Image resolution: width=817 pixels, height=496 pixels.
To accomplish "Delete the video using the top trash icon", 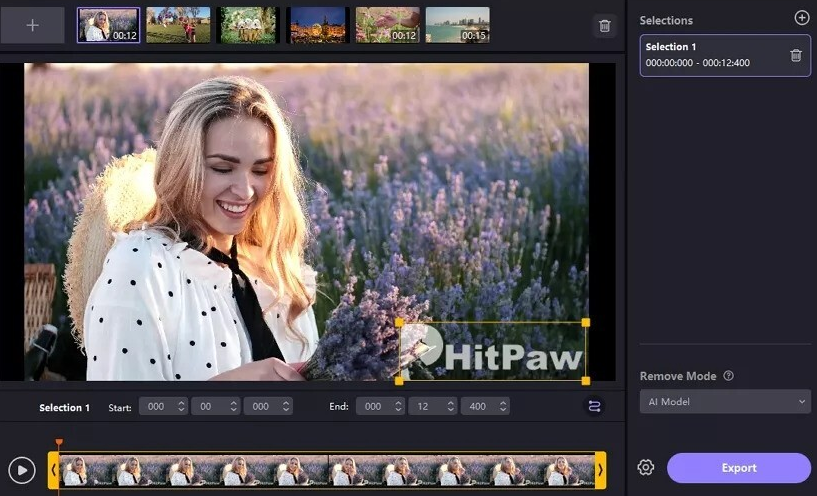I will click(x=604, y=26).
